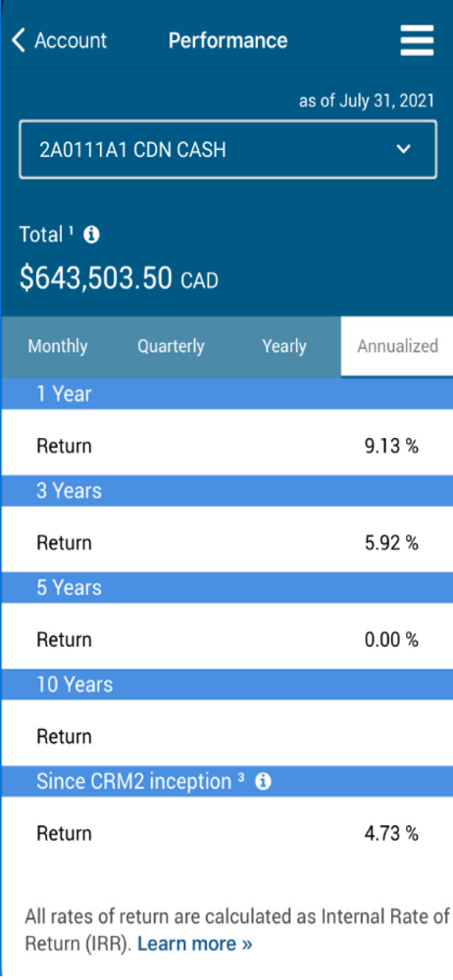This screenshot has height=980, width=453.
Task: Select the 1 Year section header
Action: tap(227, 394)
